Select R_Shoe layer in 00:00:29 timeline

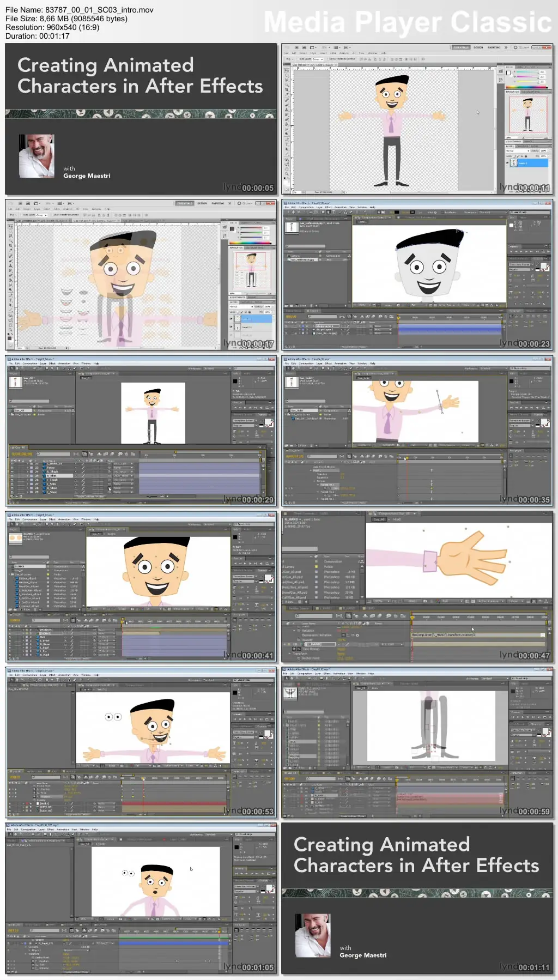pyautogui.click(x=51, y=488)
